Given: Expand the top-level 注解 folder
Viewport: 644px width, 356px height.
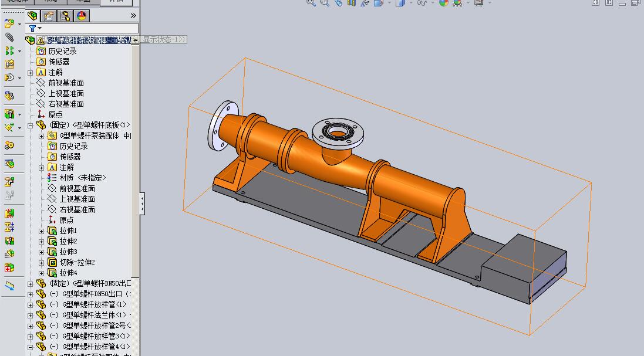Looking at the screenshot, I should [x=31, y=73].
